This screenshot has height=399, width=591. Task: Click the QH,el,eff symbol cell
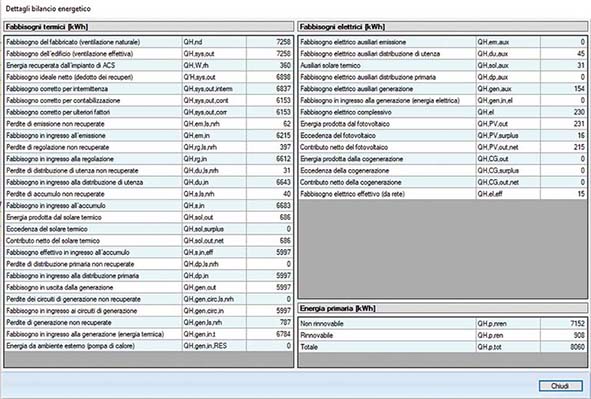[508, 194]
